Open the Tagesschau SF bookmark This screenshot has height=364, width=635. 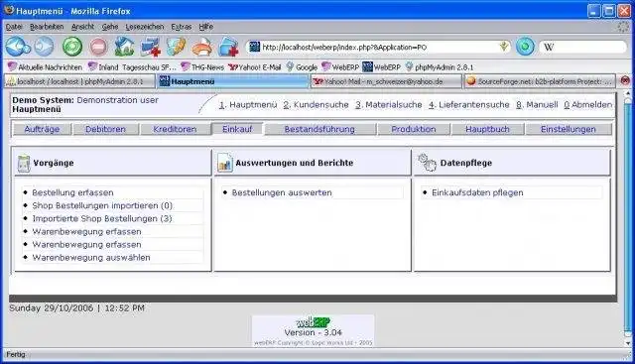149,67
